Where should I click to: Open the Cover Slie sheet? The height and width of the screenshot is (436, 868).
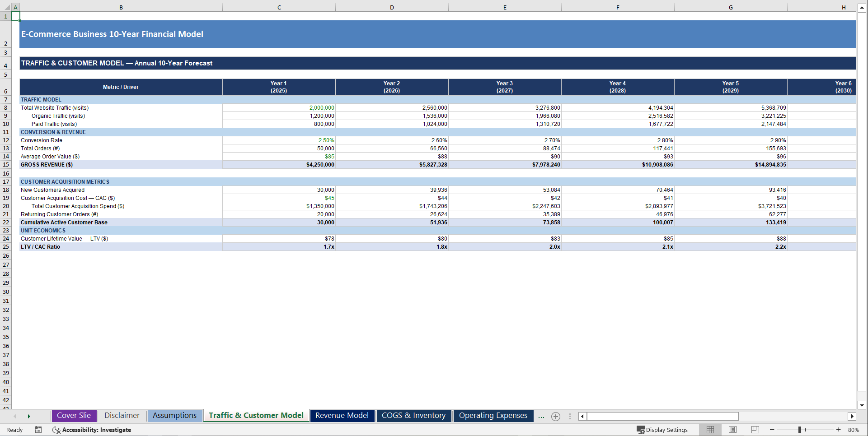click(x=74, y=416)
